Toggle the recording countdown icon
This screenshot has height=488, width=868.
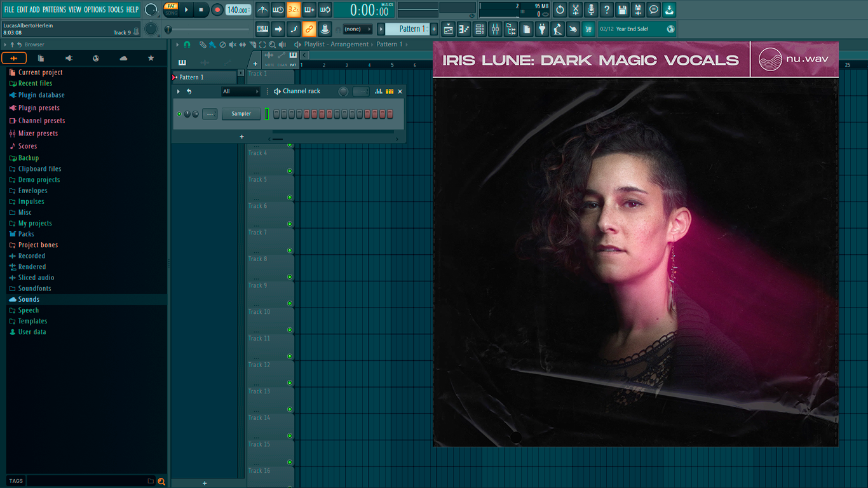pos(294,10)
